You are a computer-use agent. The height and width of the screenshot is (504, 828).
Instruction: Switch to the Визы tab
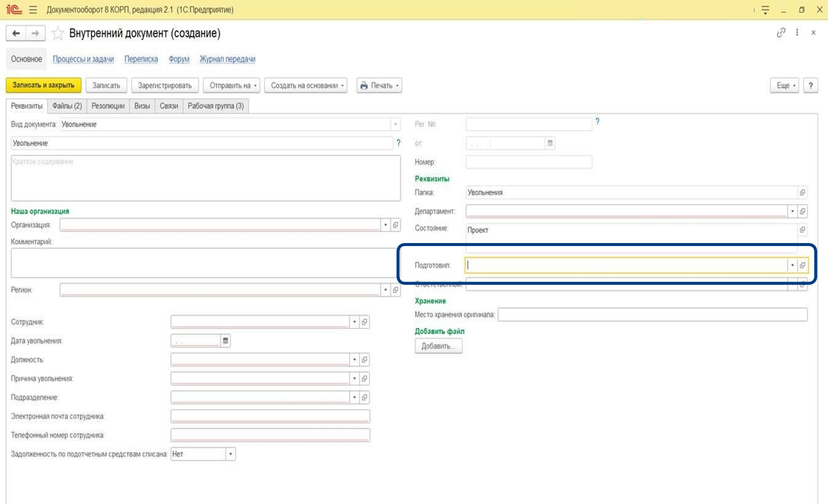[142, 106]
